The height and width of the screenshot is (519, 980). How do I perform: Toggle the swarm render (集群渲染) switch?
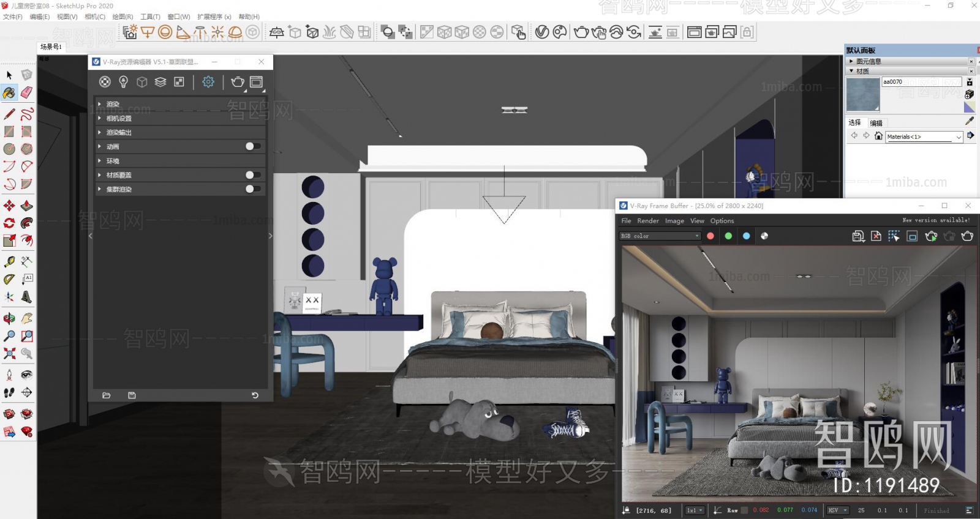tap(253, 189)
